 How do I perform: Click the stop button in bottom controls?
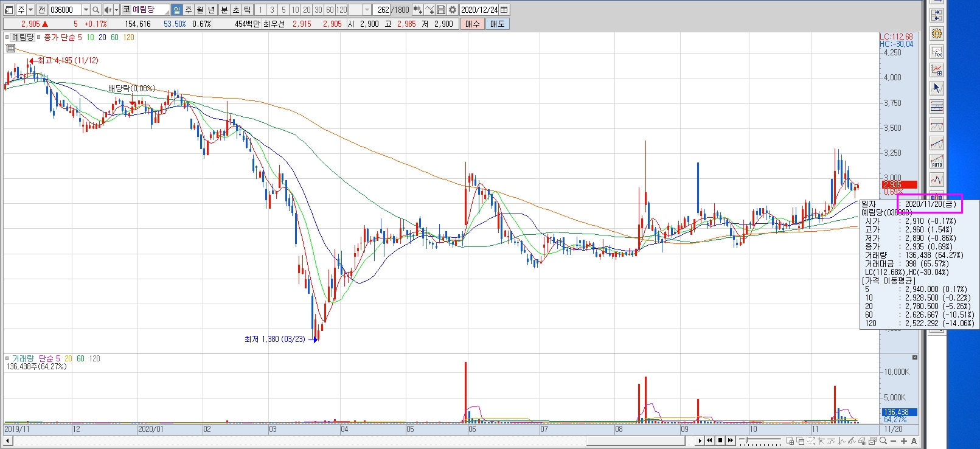(720, 440)
